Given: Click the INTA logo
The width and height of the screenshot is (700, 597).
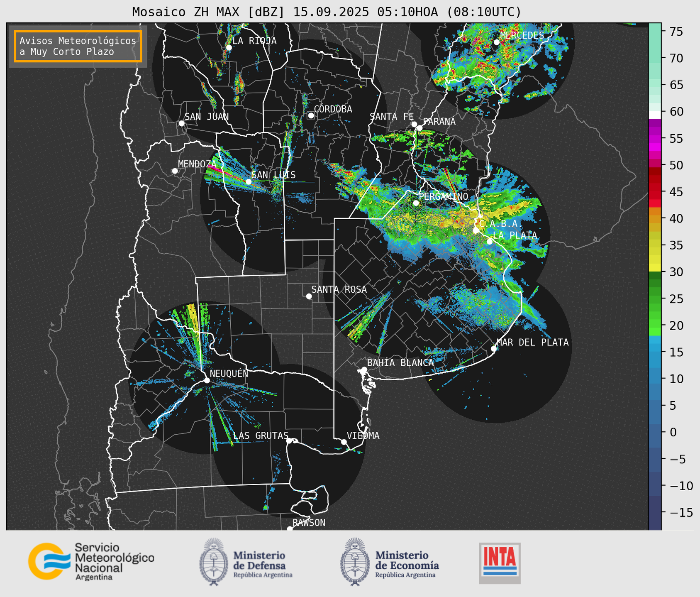Looking at the screenshot, I should [x=500, y=563].
